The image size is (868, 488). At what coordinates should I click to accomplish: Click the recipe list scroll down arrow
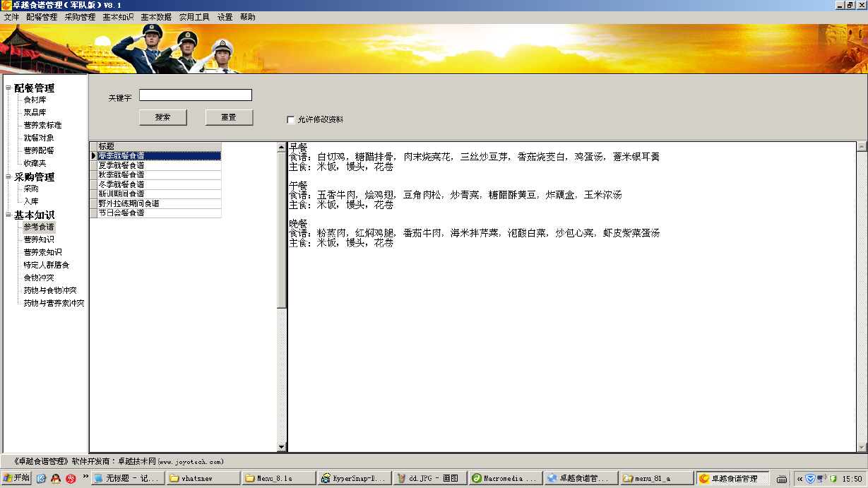click(x=282, y=446)
